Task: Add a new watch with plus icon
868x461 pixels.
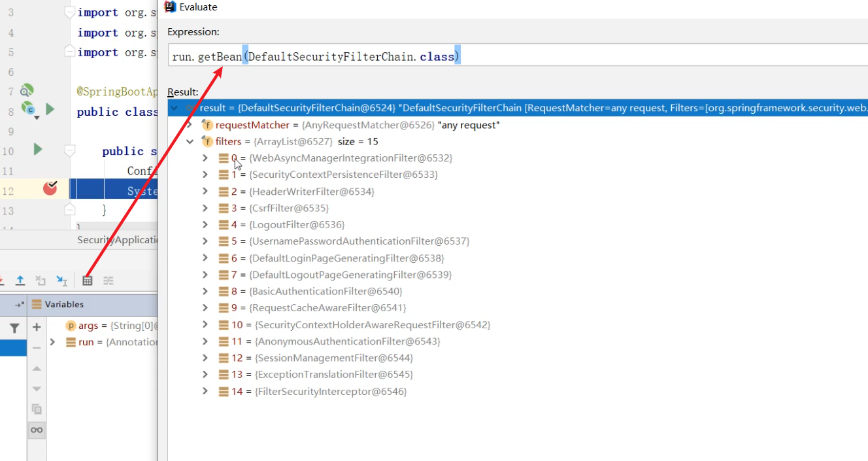Action: pos(37,327)
